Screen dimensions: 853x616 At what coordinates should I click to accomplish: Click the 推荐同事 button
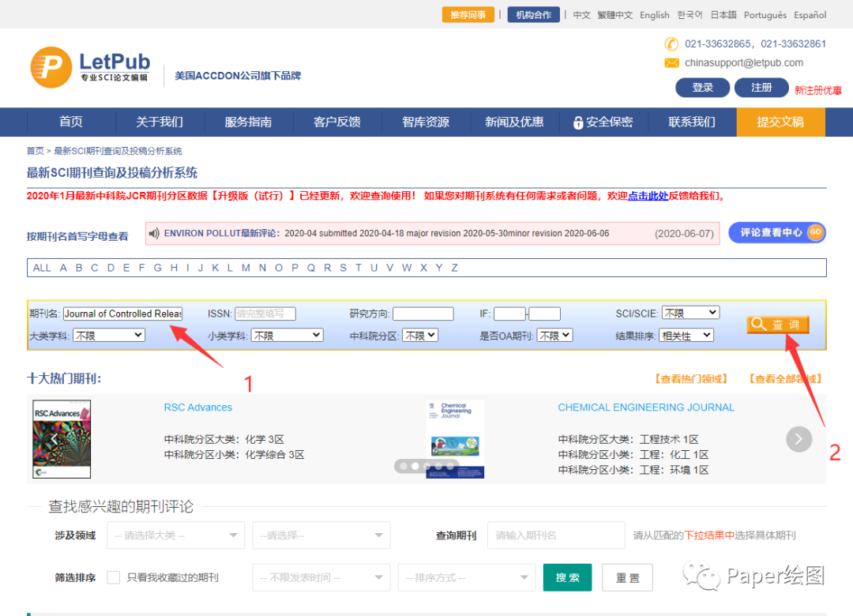[468, 15]
